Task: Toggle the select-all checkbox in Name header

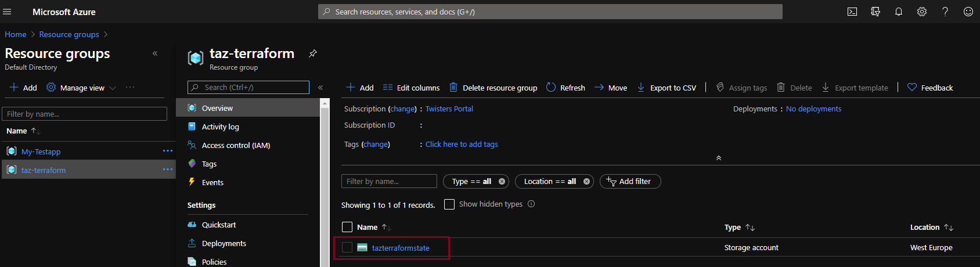Action: pos(347,227)
